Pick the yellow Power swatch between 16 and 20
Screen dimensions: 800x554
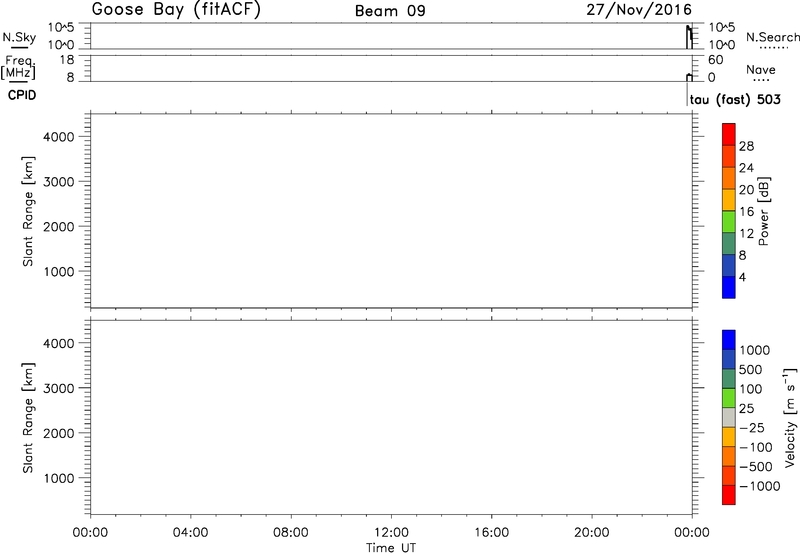[729, 200]
